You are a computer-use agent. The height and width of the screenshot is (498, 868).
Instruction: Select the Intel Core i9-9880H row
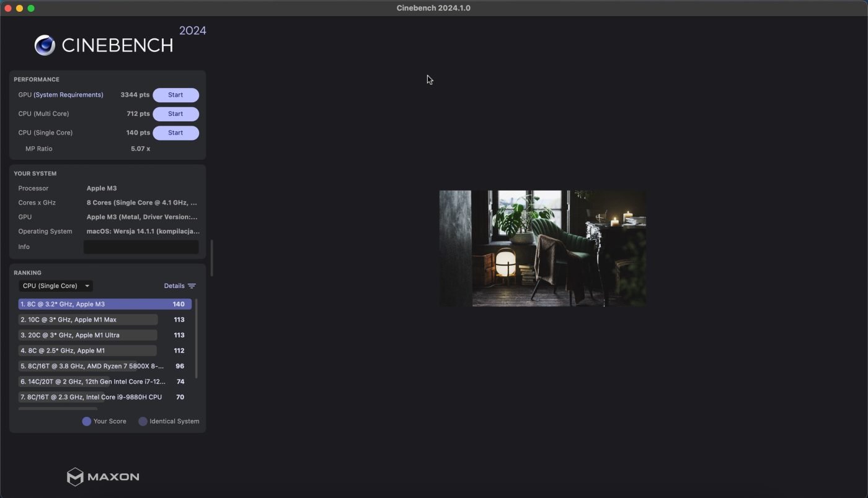click(x=105, y=397)
